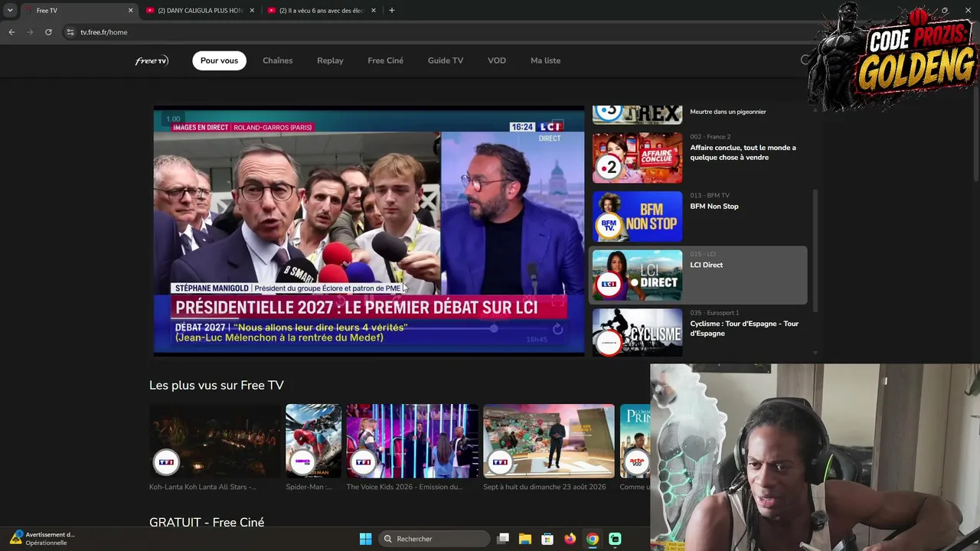980x551 pixels.
Task: Click the Free TV logo
Action: 152,60
